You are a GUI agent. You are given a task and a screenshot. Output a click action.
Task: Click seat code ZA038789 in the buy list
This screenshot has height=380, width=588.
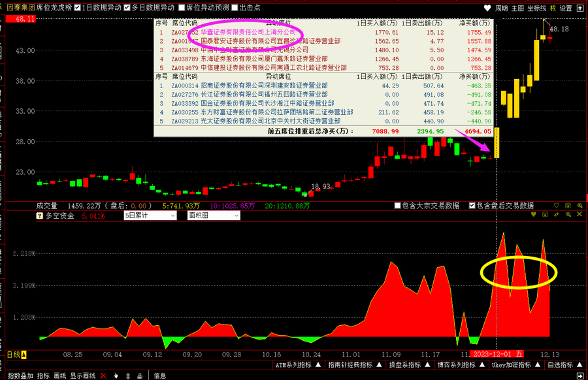(x=185, y=59)
